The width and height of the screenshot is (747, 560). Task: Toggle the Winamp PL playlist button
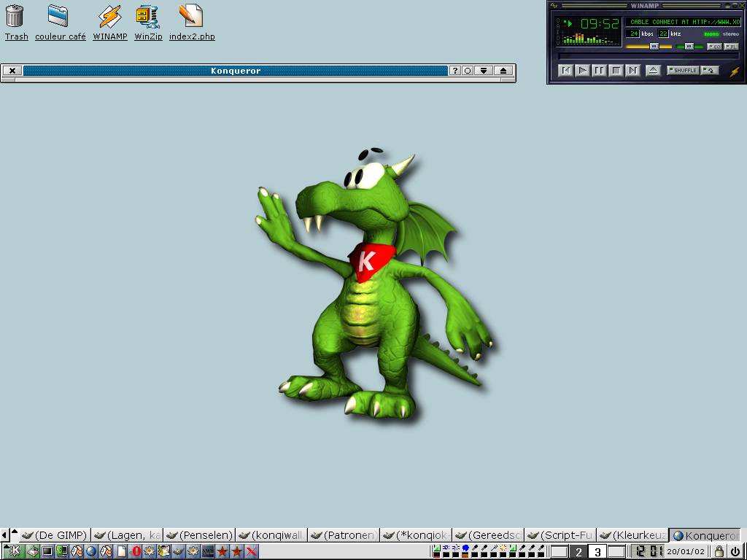(731, 47)
